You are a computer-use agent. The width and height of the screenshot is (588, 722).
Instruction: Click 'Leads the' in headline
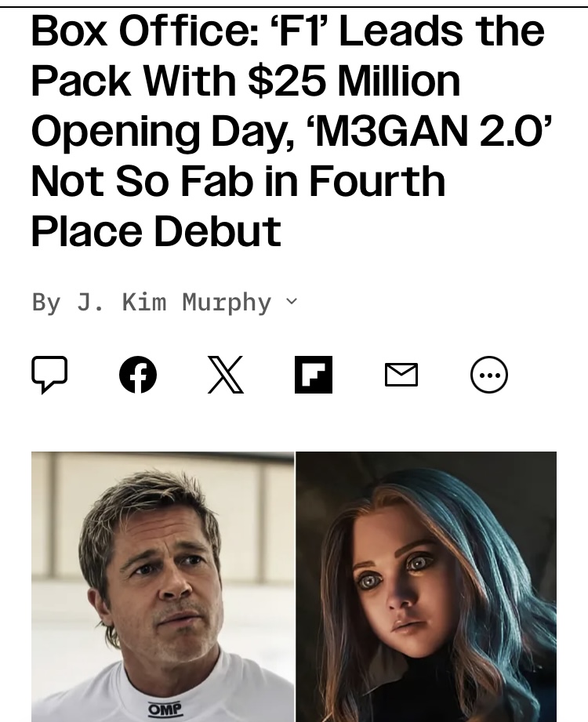442,31
